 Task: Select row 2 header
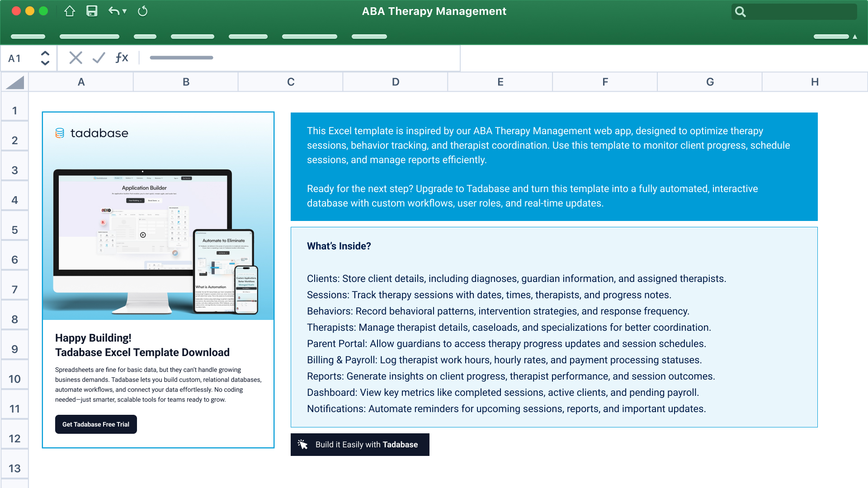pyautogui.click(x=15, y=136)
